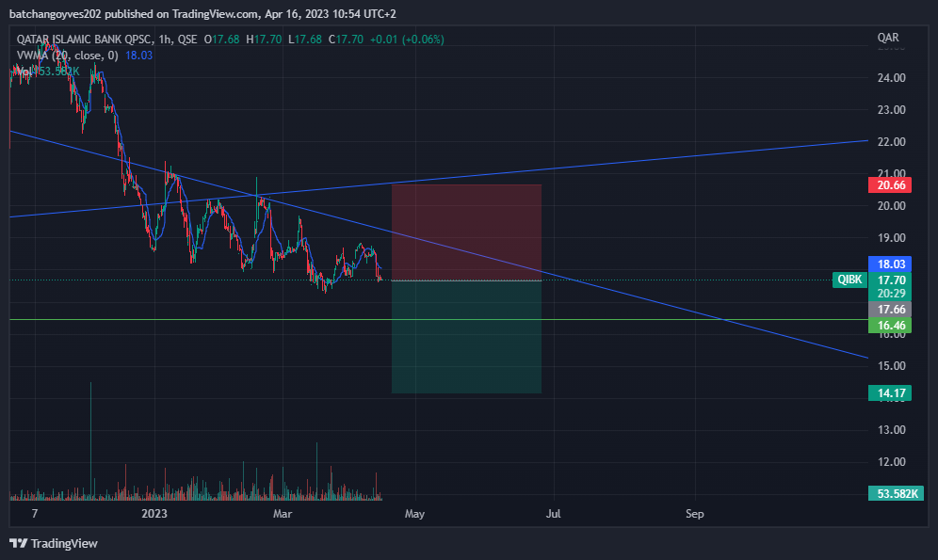Click the 2023 date label on time axis
Viewport: 938px width, 560px height.
point(154,514)
